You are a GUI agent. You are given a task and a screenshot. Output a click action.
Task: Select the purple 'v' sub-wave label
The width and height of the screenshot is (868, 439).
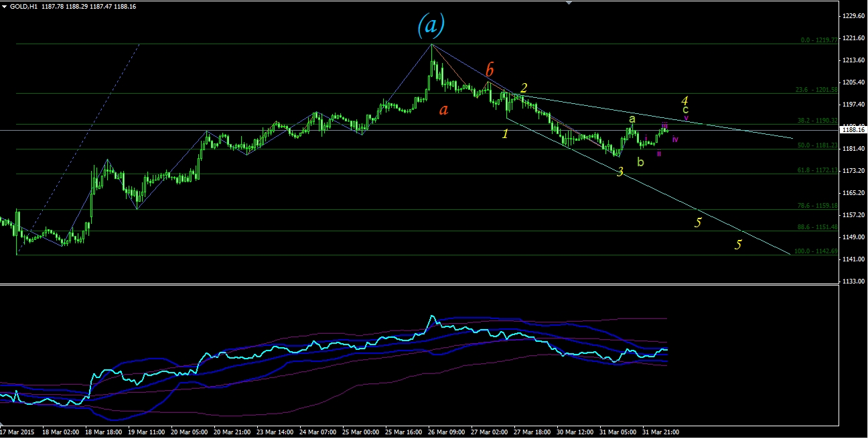686,117
